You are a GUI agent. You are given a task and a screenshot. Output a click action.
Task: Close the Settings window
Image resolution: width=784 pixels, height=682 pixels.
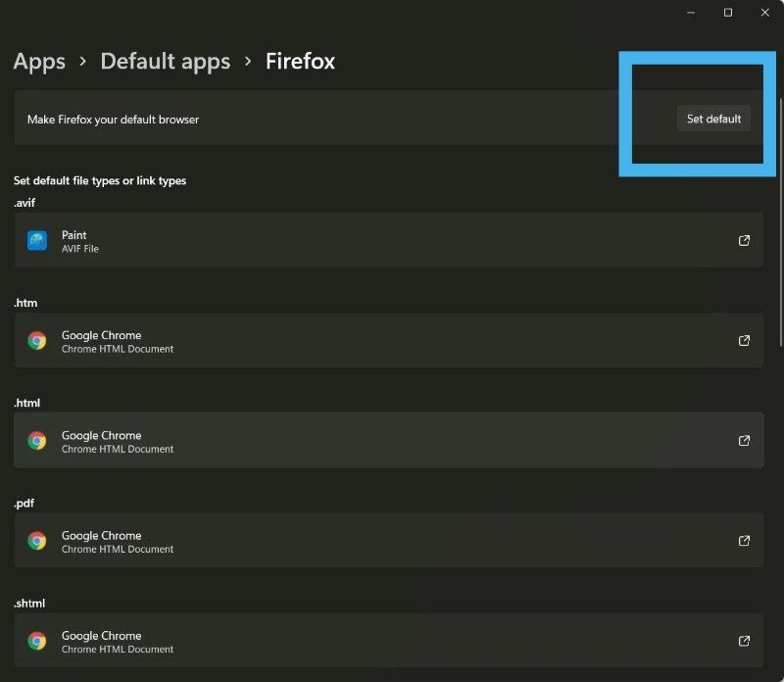point(765,13)
